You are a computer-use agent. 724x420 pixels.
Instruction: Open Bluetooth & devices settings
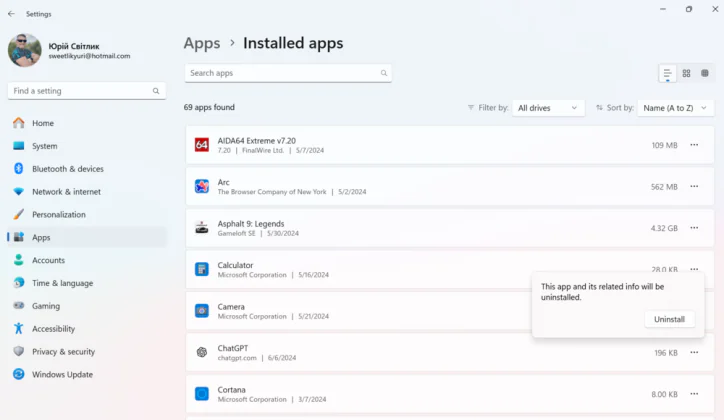click(x=87, y=169)
